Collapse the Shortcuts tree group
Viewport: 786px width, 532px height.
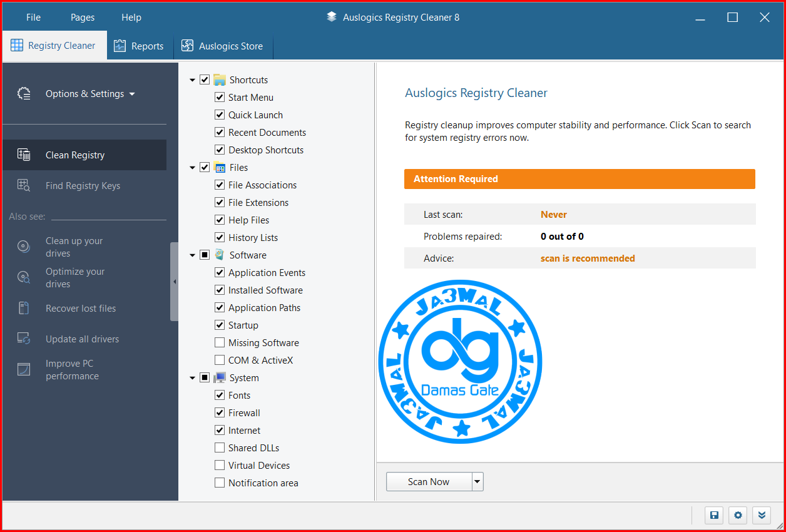(x=192, y=80)
